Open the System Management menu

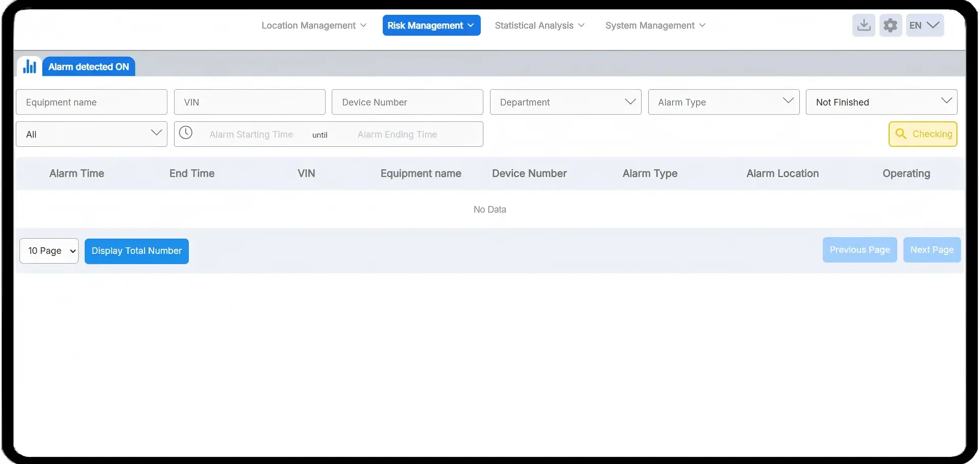click(x=655, y=25)
